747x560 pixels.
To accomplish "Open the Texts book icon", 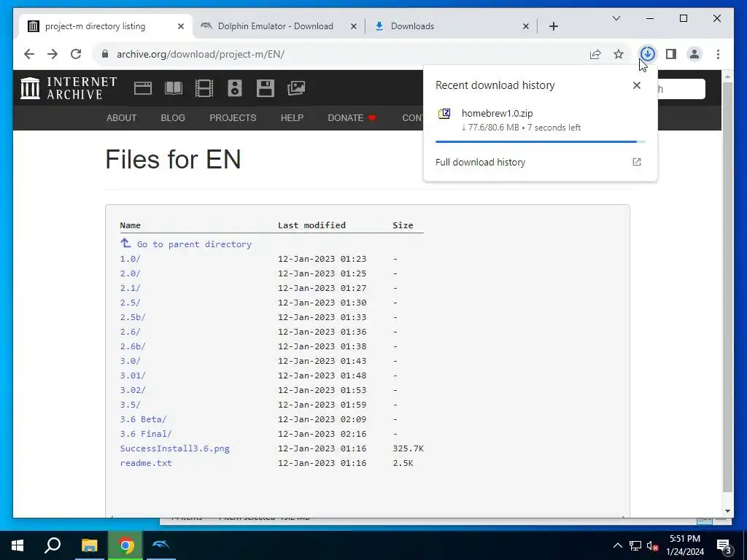I will [x=174, y=88].
